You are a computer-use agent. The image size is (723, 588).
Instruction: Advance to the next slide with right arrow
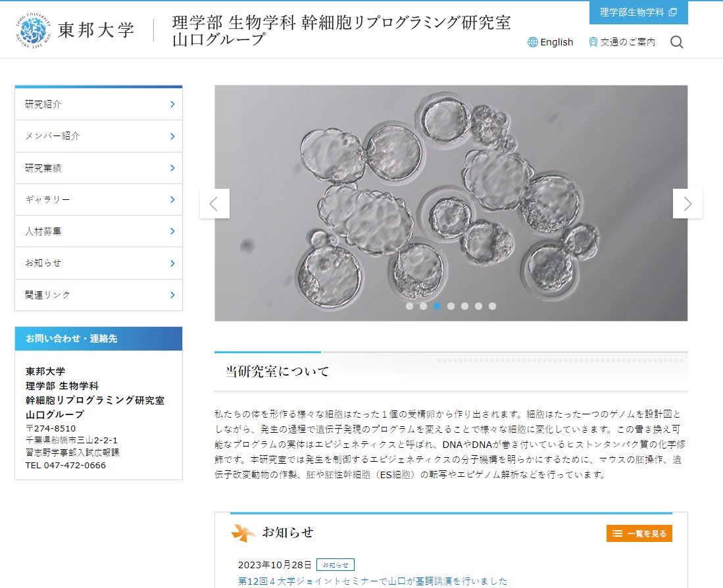[687, 204]
